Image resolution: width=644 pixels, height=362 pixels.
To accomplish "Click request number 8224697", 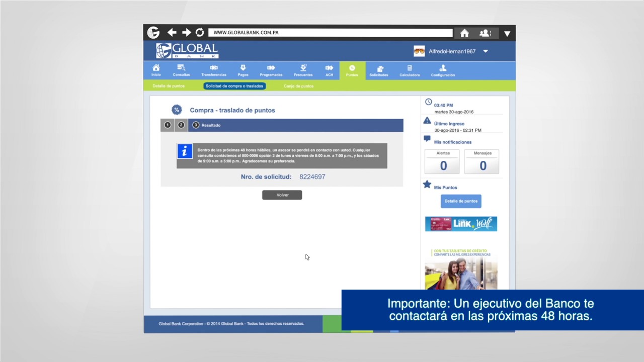I will click(x=312, y=177).
